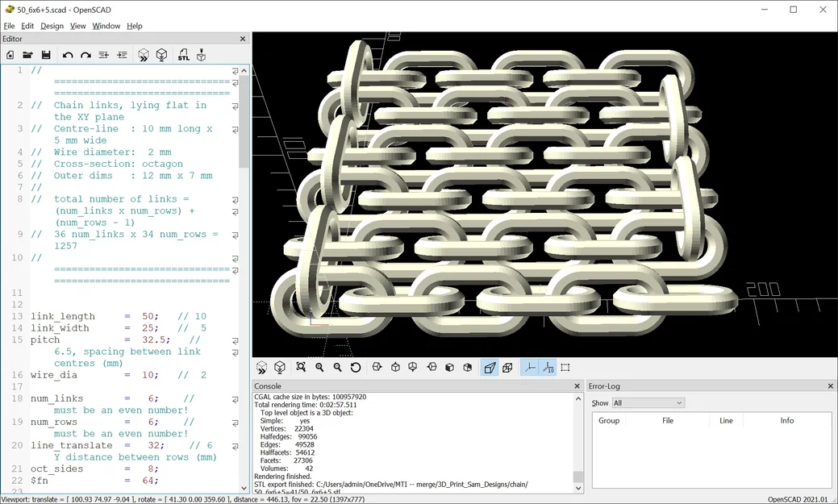Screen dimensions: 838x504
Task: Toggle Orthogonal projection
Action: click(x=507, y=367)
